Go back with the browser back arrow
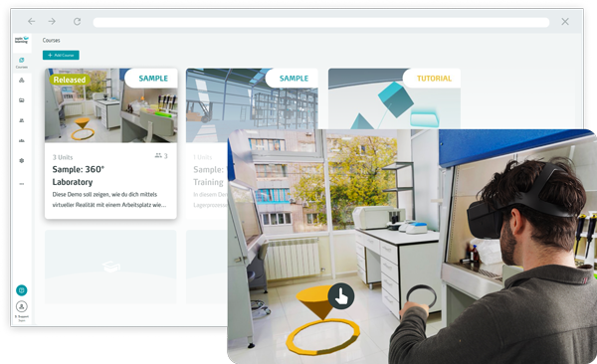 [x=32, y=21]
